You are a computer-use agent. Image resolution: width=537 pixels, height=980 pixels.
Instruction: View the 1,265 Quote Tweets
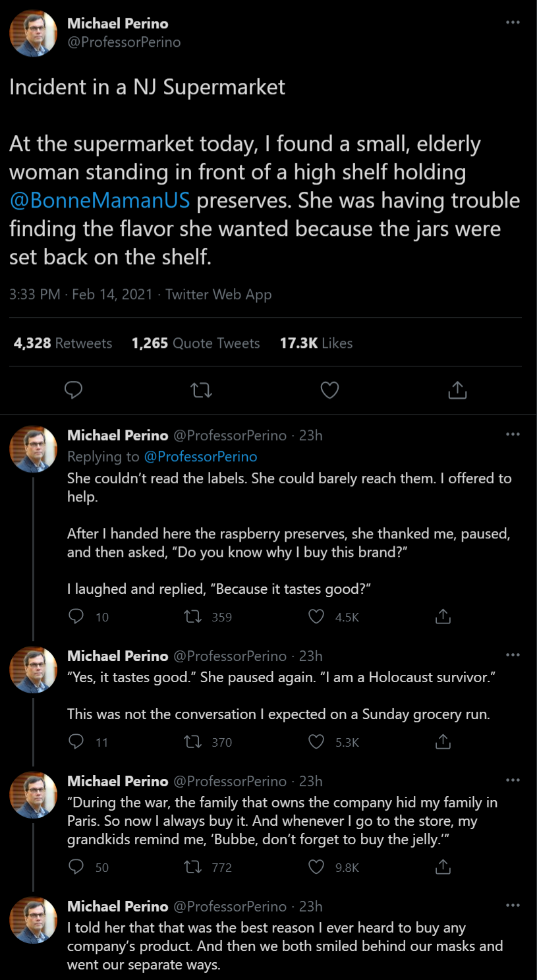196,343
